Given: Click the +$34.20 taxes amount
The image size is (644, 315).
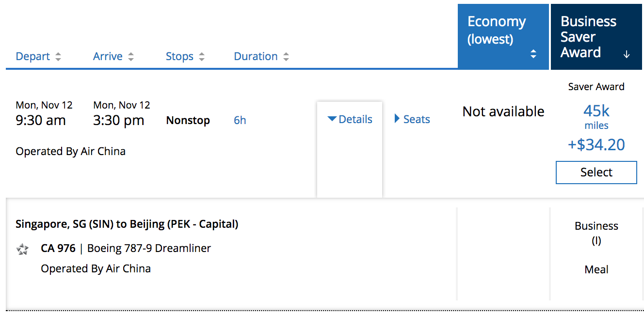Looking at the screenshot, I should (x=596, y=144).
